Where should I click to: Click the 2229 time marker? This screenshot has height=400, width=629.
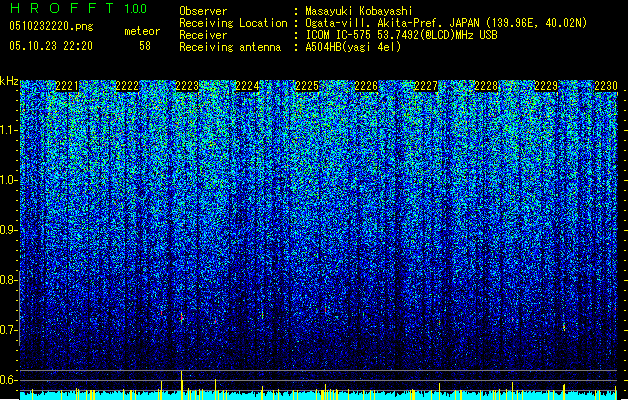coord(546,86)
